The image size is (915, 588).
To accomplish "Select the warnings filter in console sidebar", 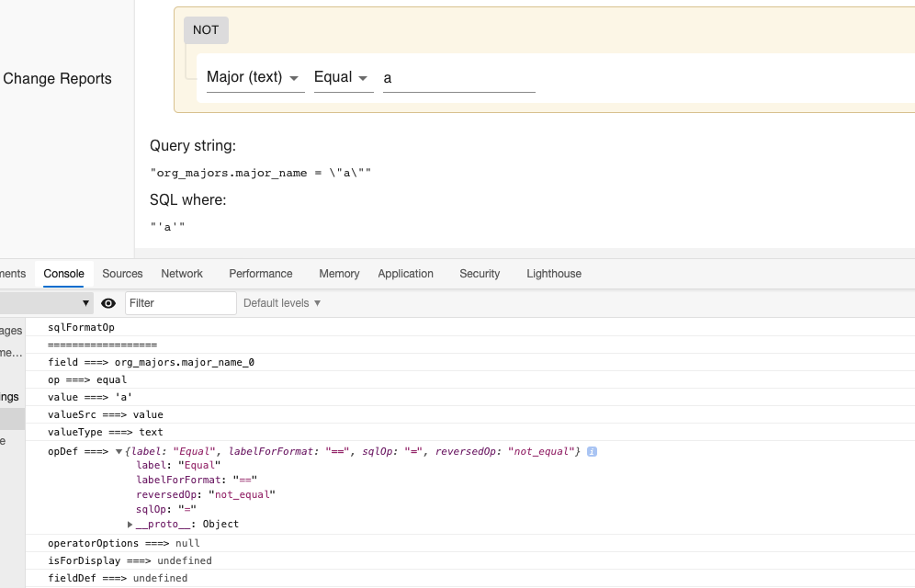I will tap(11, 396).
